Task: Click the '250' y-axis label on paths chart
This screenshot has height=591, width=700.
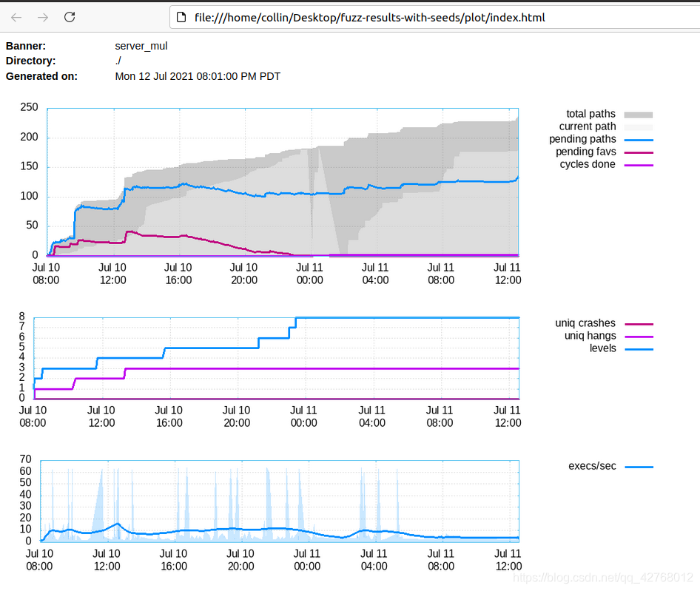Action: tap(29, 107)
